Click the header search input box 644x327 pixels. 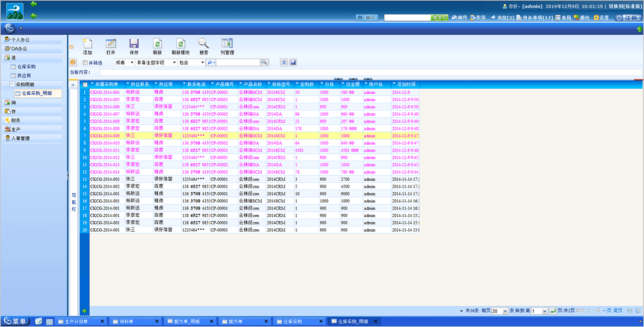pyautogui.click(x=407, y=18)
